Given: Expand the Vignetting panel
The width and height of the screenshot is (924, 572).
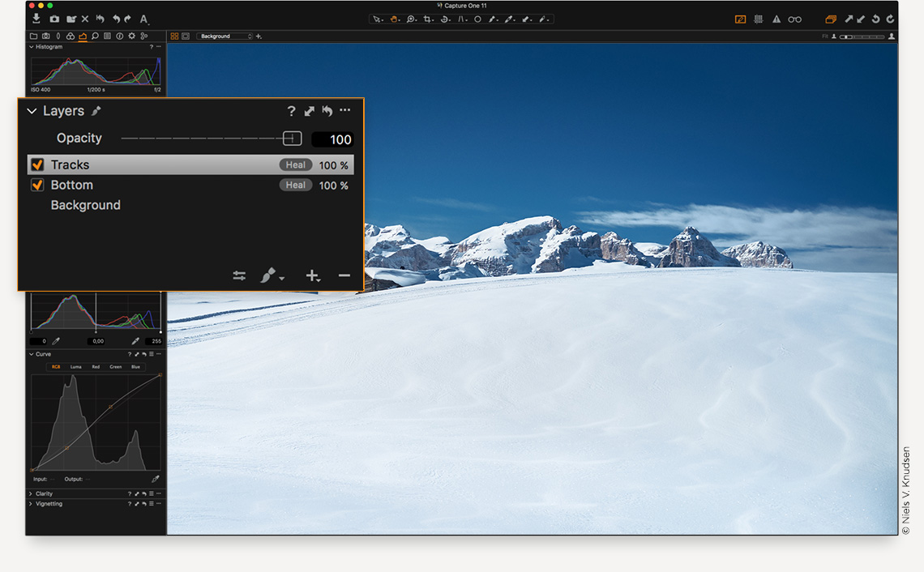Looking at the screenshot, I should coord(31,504).
